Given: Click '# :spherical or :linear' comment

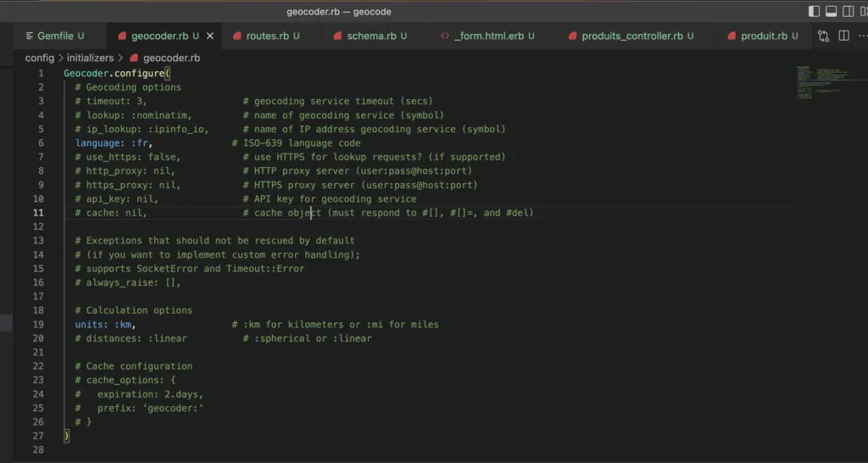Looking at the screenshot, I should point(307,338).
